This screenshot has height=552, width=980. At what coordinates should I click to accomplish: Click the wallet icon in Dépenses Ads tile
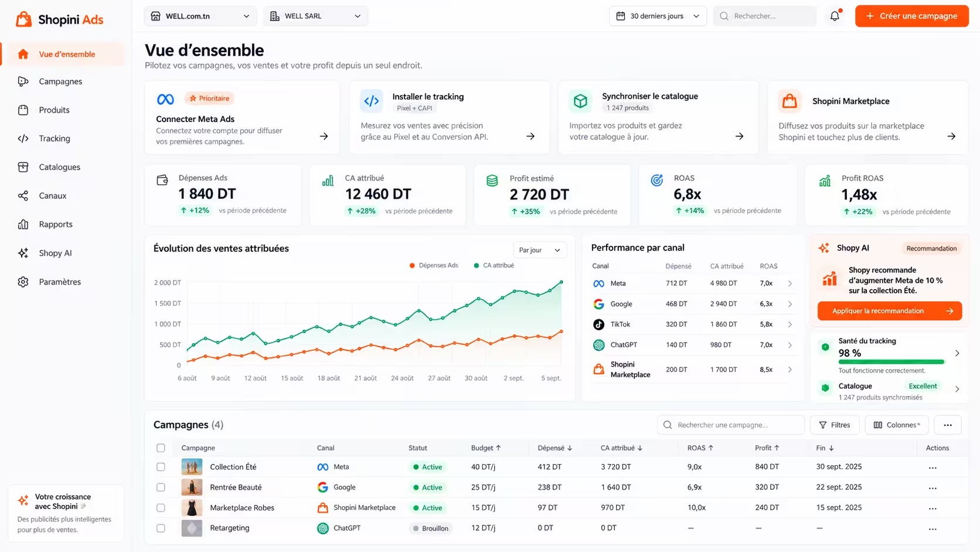(162, 180)
